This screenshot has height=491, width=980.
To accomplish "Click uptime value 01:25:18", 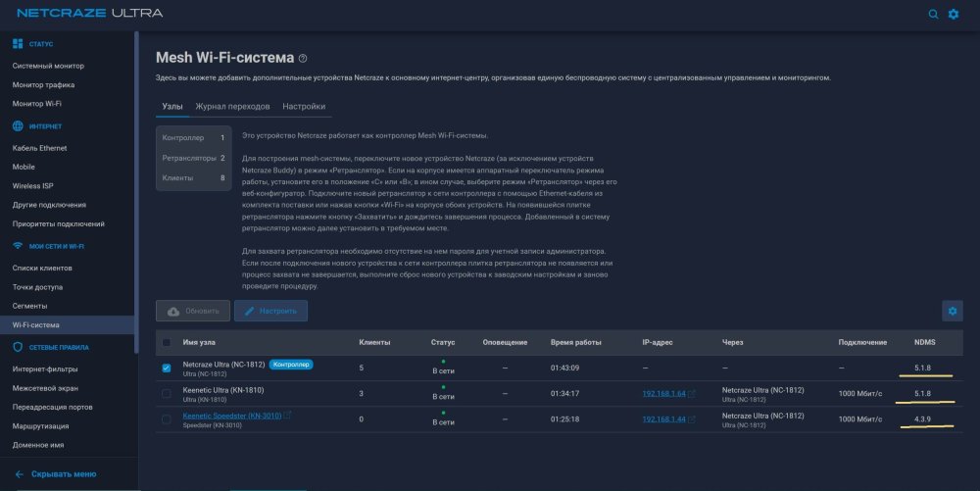I will point(565,419).
